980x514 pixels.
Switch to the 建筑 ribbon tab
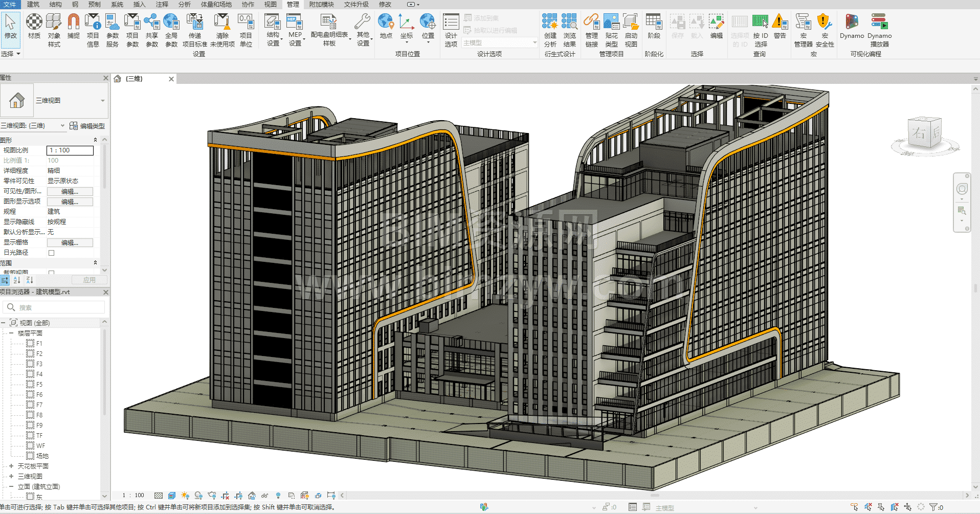tap(33, 5)
